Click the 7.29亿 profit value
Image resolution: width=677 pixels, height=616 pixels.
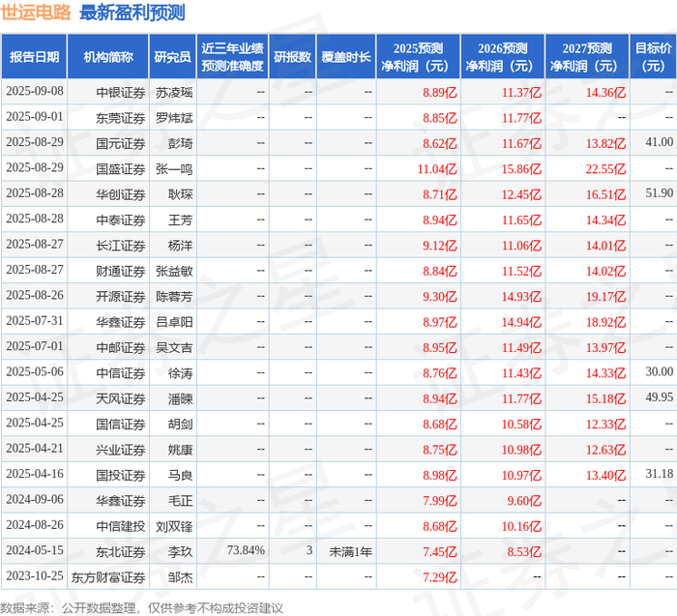point(439,577)
